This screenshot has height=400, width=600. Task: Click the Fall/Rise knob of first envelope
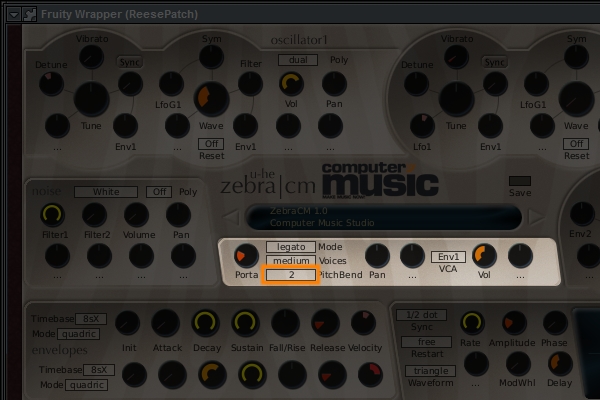(285, 323)
